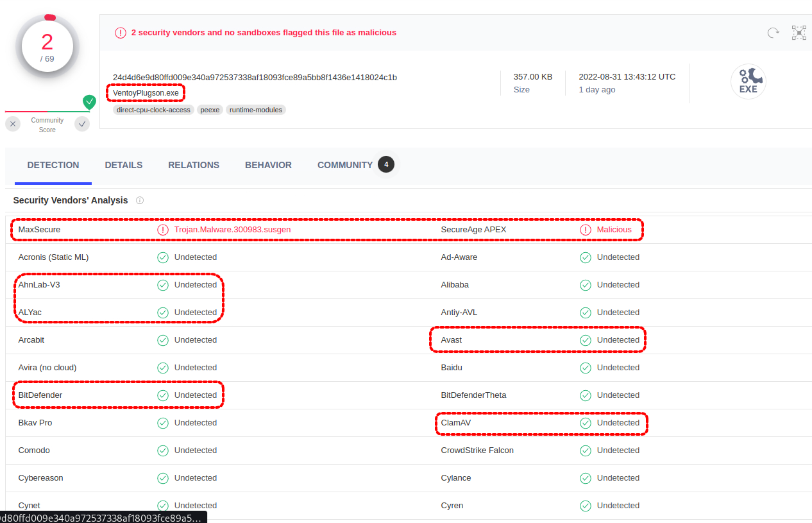Click the COMMUNITY count badge 4

386,165
